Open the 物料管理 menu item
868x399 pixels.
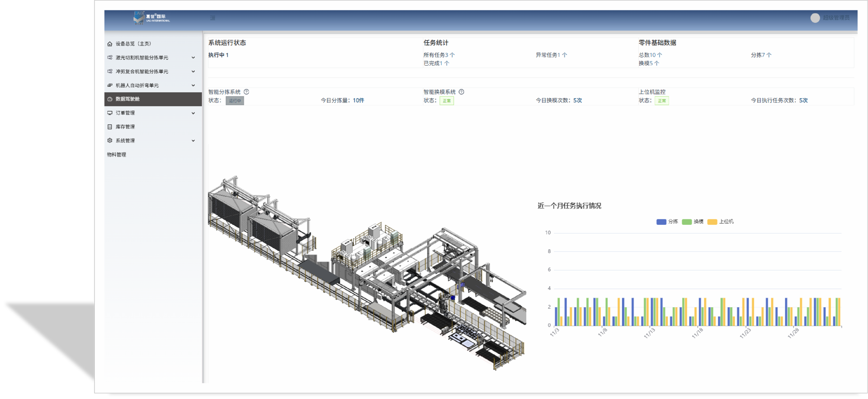click(x=117, y=155)
